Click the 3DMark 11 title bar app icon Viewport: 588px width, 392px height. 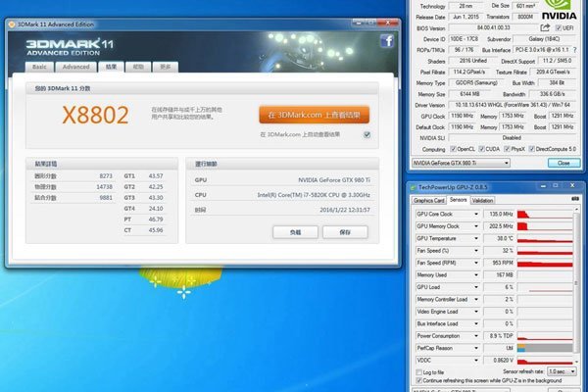pyautogui.click(x=12, y=24)
